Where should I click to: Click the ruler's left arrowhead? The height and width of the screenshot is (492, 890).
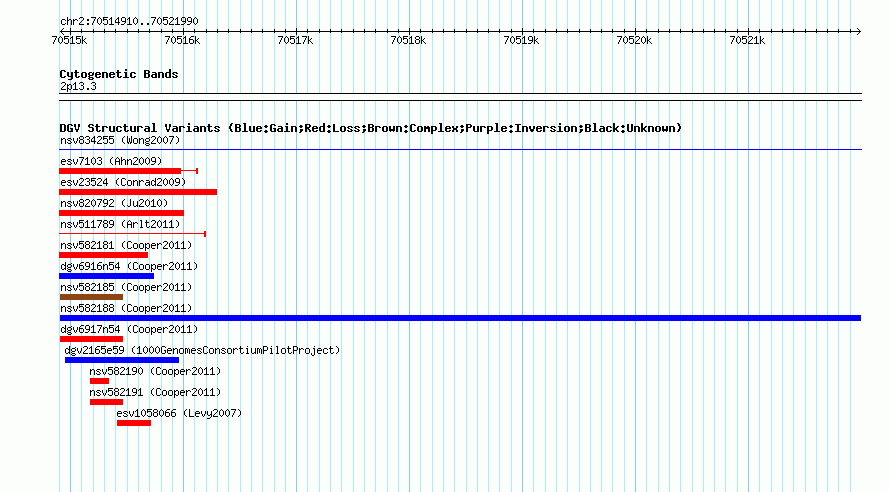click(62, 31)
